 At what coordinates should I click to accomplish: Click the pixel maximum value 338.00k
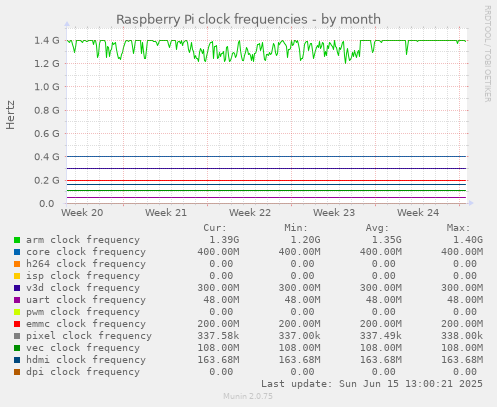tap(462, 336)
